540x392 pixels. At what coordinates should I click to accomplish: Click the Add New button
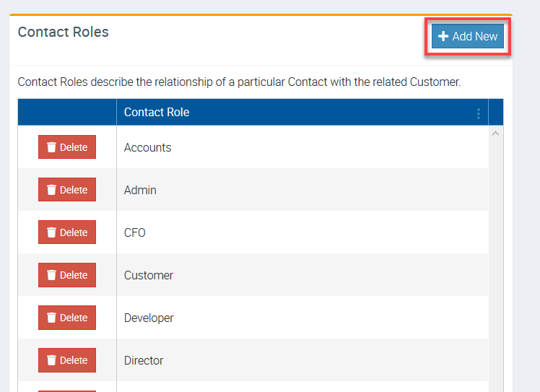point(468,37)
